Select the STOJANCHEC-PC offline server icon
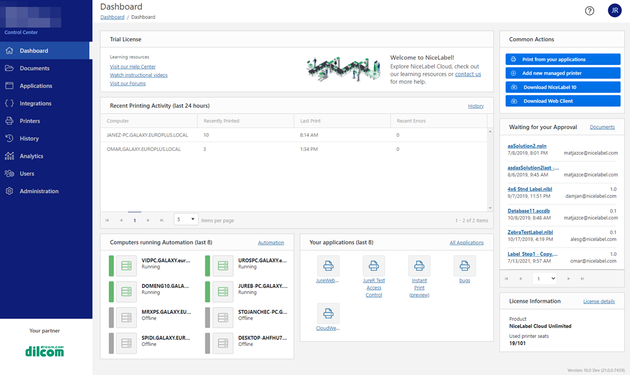The height and width of the screenshot is (375, 630). point(223,318)
